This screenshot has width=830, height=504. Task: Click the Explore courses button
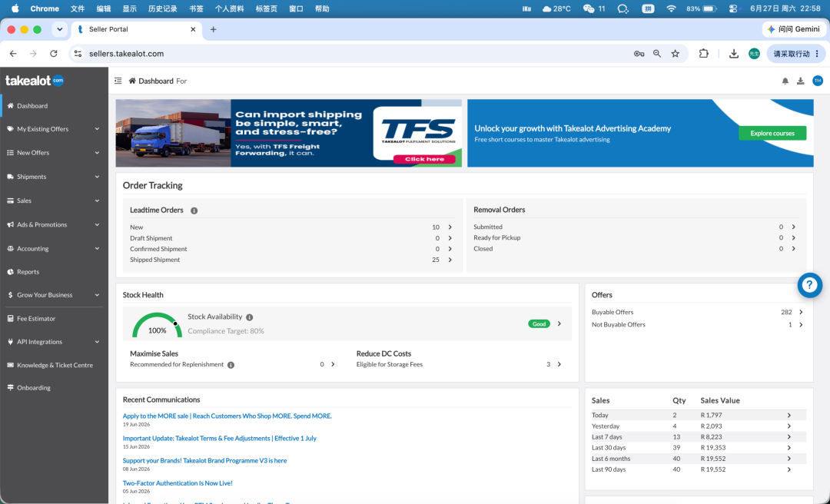772,134
